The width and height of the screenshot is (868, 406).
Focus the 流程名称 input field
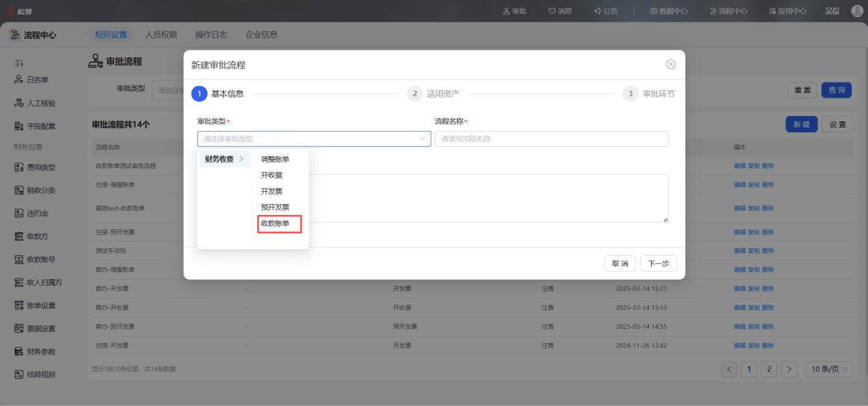click(x=551, y=139)
